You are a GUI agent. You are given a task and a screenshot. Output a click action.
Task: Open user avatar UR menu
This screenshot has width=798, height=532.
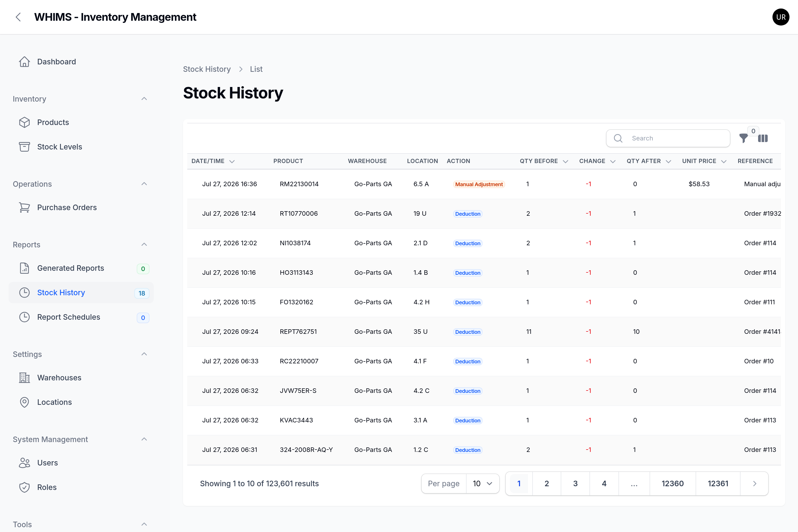click(781, 17)
